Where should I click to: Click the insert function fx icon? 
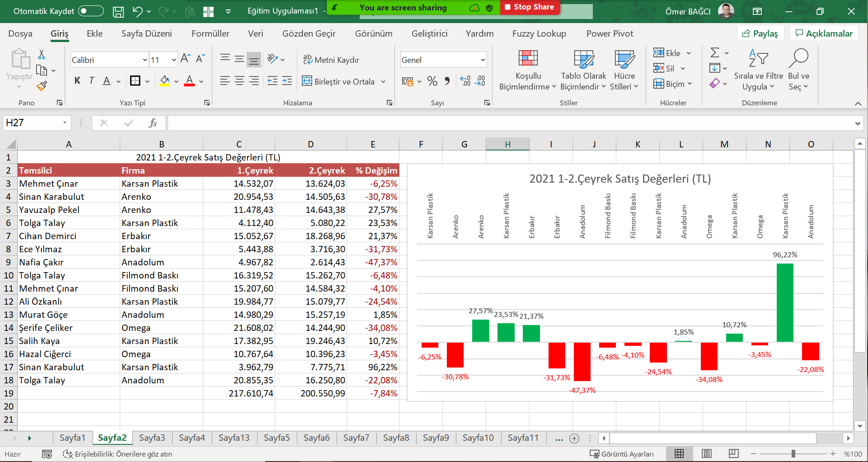pos(153,123)
